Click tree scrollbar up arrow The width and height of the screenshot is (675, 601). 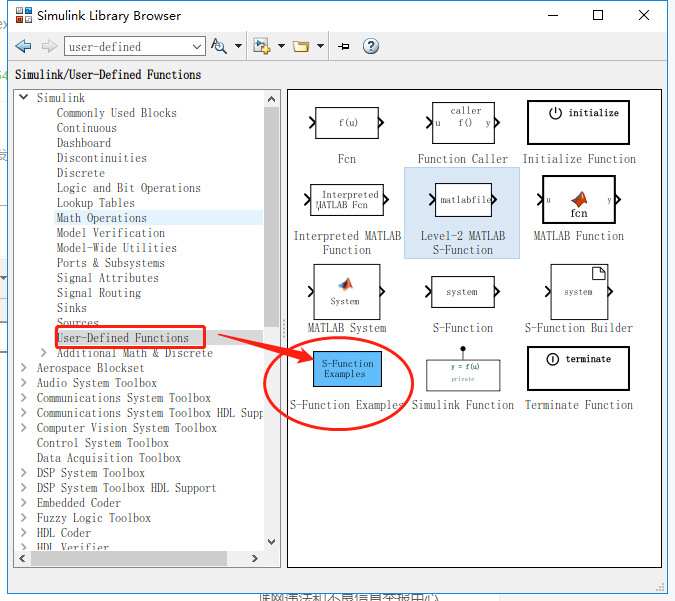[x=271, y=99]
